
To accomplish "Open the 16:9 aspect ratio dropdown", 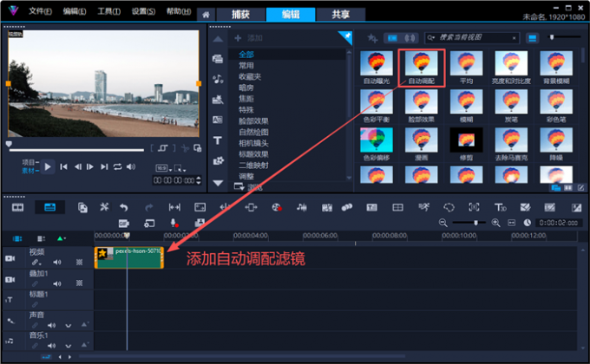I will point(164,168).
